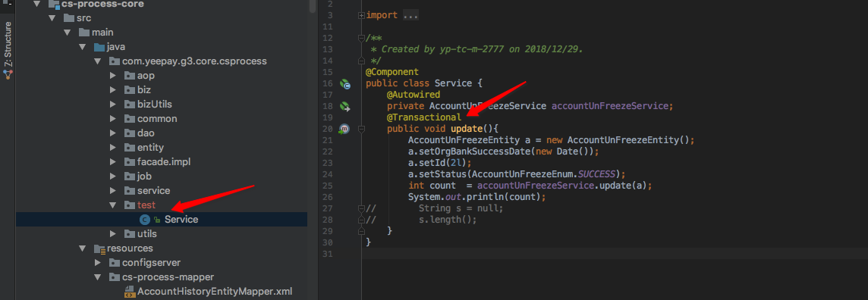Click the common package icon

129,119
